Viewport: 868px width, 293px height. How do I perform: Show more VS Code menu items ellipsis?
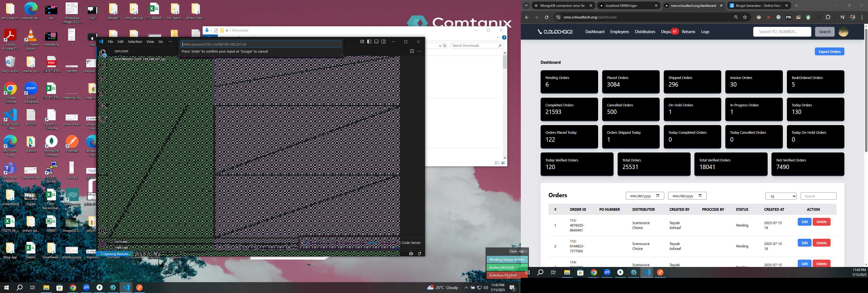tap(170, 42)
